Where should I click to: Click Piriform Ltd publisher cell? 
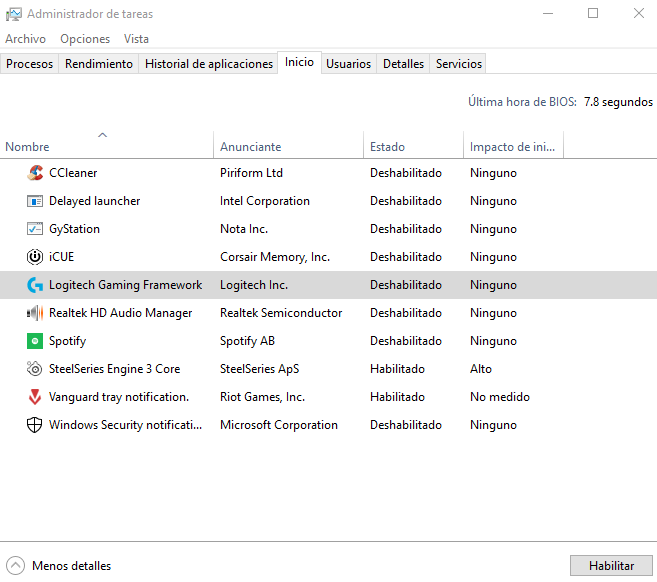pyautogui.click(x=251, y=173)
